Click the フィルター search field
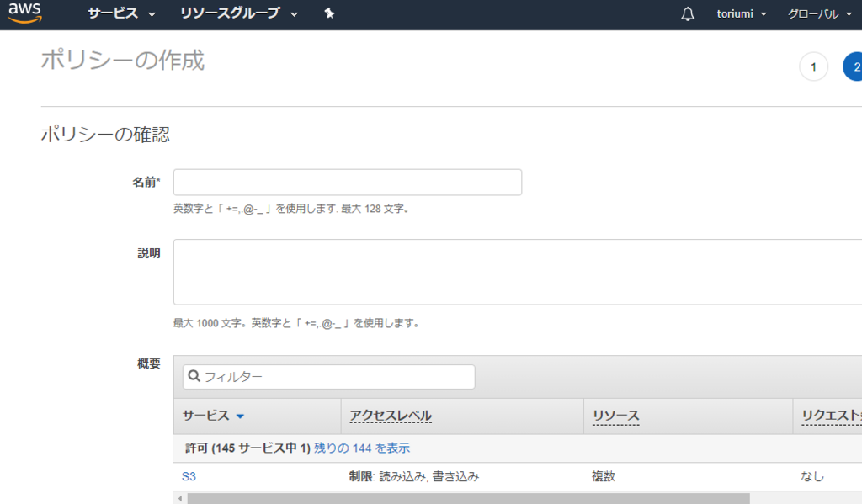Image resolution: width=862 pixels, height=504 pixels. click(x=328, y=376)
